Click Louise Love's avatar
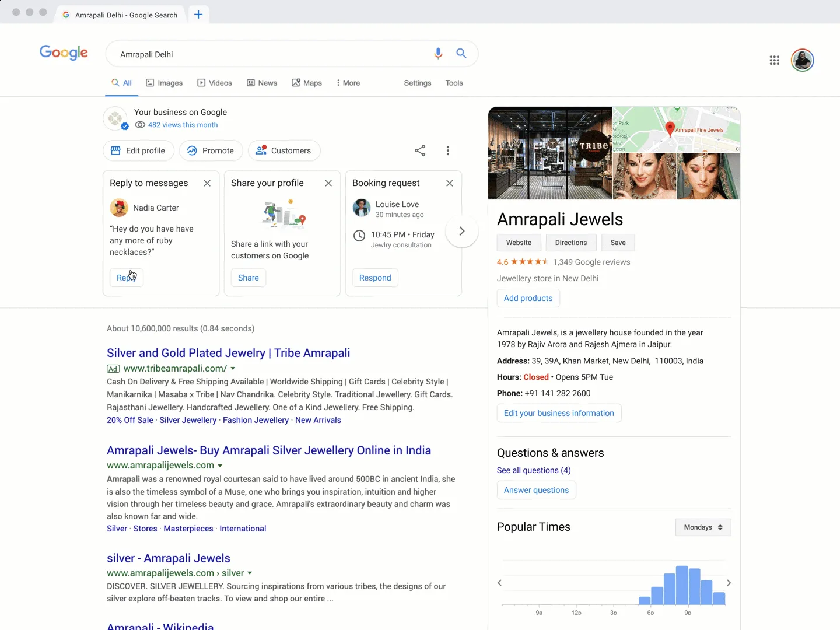The image size is (840, 630). click(362, 208)
